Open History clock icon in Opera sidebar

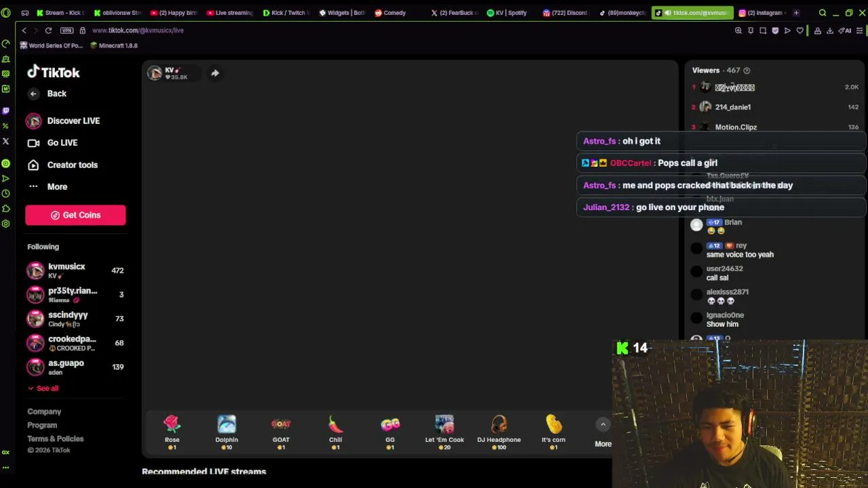click(x=5, y=193)
